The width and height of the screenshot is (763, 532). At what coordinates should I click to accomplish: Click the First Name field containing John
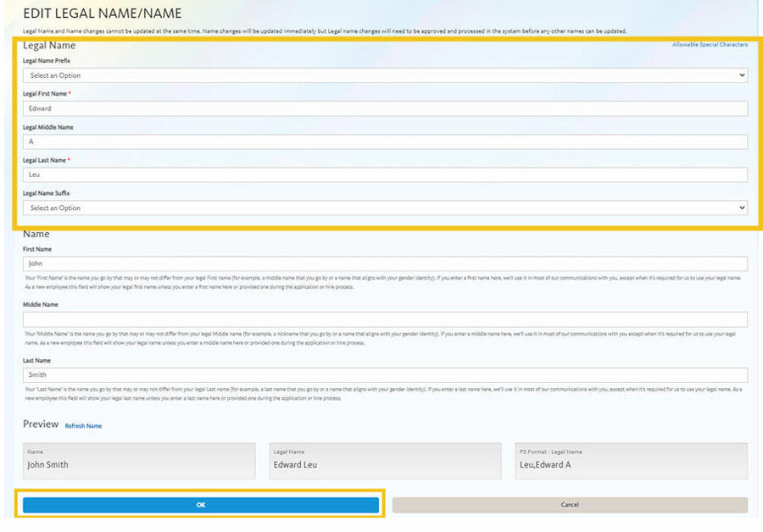click(x=381, y=263)
